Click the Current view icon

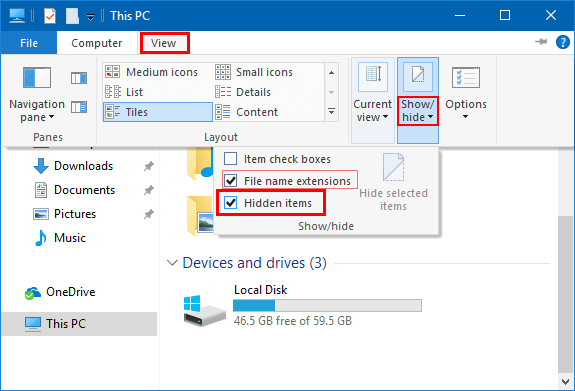point(373,77)
